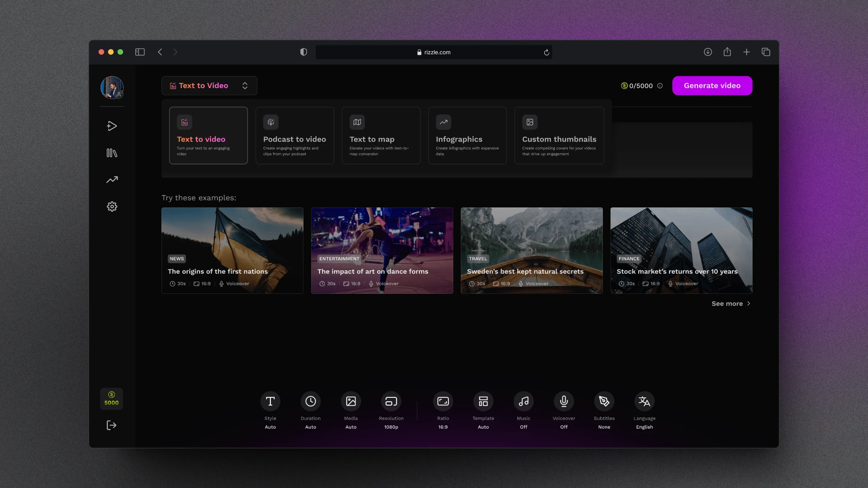Open the Language English selector
The height and width of the screenshot is (488, 868).
tap(644, 402)
